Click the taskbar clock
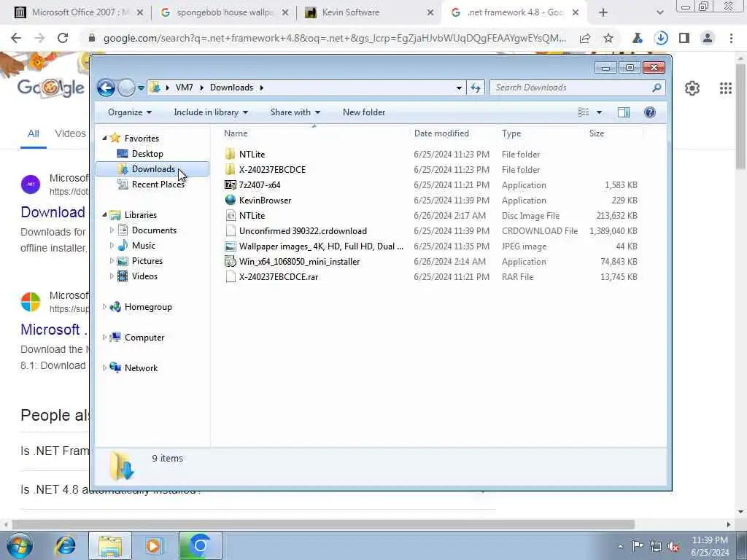Image resolution: width=747 pixels, height=560 pixels. point(710,546)
